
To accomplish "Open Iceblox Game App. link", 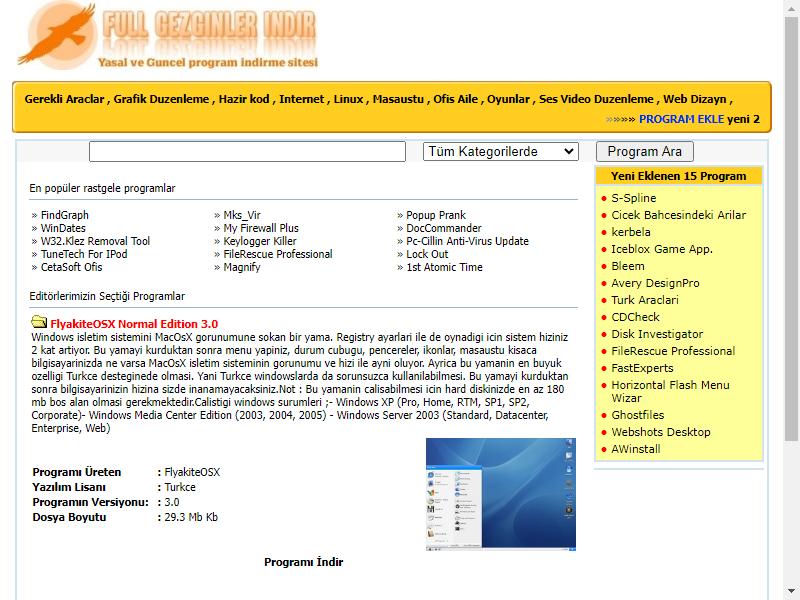I will click(662, 249).
